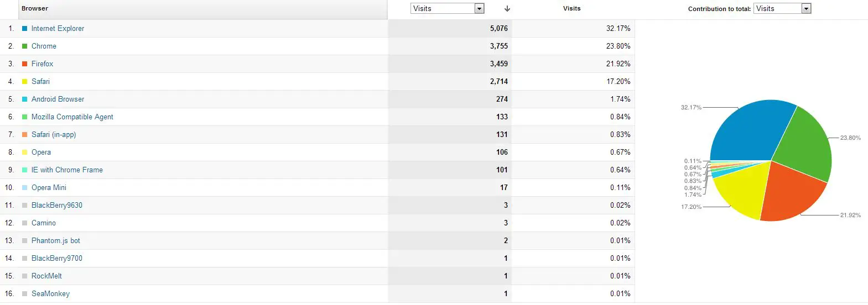Click the Browser column header
868x305 pixels.
pos(35,8)
